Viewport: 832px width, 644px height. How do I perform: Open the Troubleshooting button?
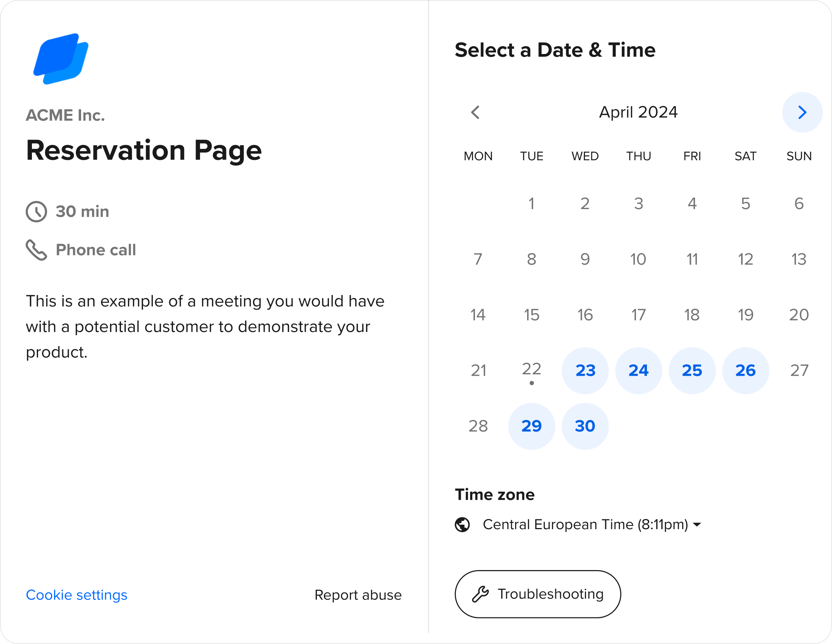[538, 594]
